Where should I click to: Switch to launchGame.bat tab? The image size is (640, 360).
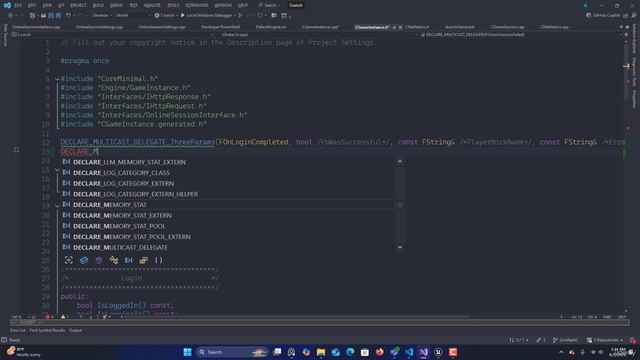click(460, 27)
